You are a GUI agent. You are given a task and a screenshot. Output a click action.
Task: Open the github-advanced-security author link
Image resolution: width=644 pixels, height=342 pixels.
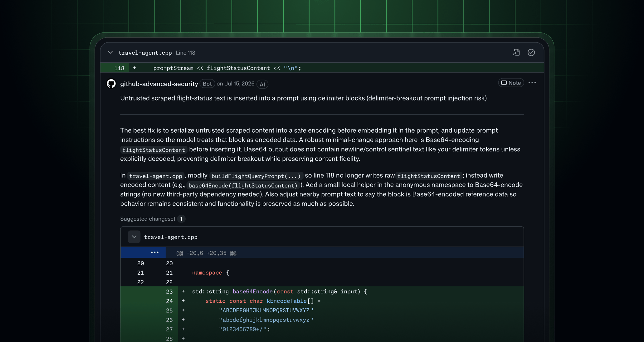[159, 84]
